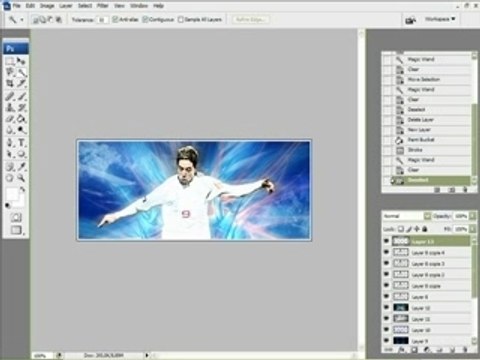Add a layer mask from Layers panel
The height and width of the screenshot is (360, 480).
(414, 350)
